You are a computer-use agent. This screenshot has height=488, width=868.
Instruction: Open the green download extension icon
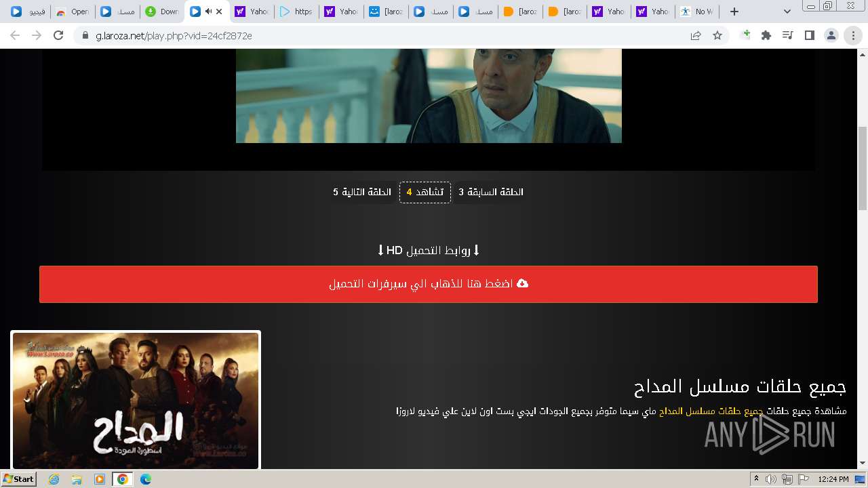point(745,35)
